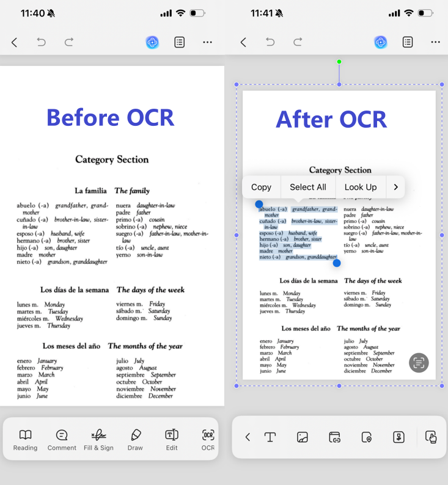Tap redo in the After OCR screen

(298, 42)
